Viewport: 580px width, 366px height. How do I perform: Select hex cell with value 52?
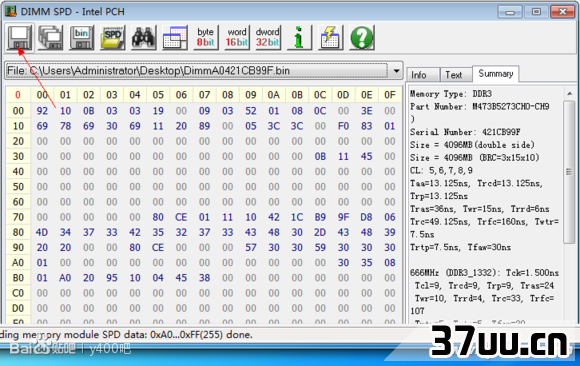251,111
